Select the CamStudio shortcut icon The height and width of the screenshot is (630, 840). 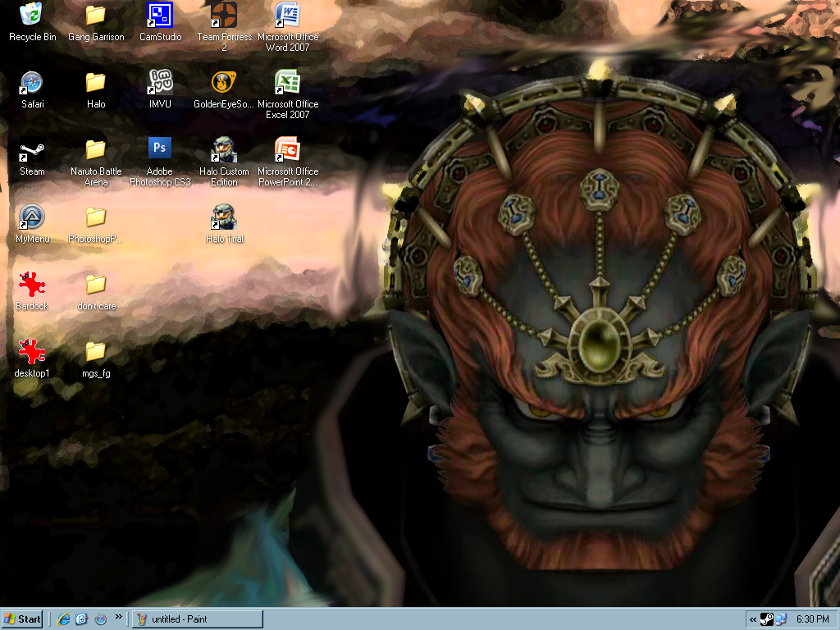pyautogui.click(x=160, y=16)
